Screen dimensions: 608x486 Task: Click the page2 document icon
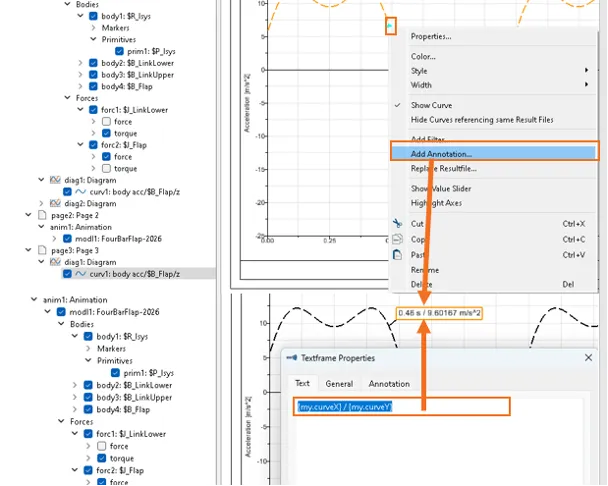coord(42,215)
